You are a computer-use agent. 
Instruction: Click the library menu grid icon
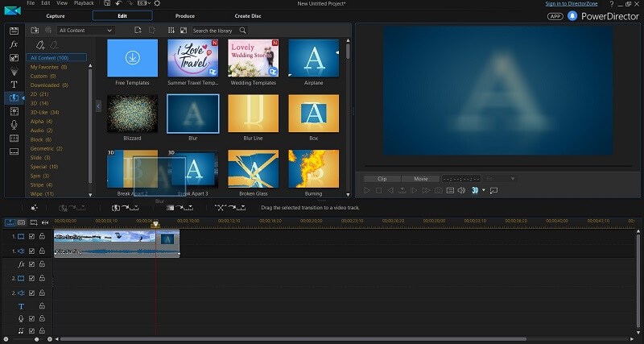171,31
